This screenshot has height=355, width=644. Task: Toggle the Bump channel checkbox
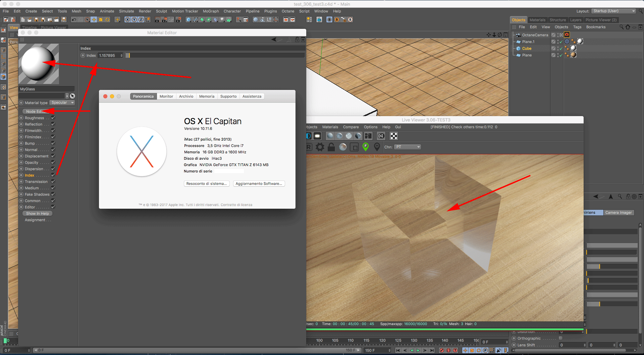click(53, 143)
